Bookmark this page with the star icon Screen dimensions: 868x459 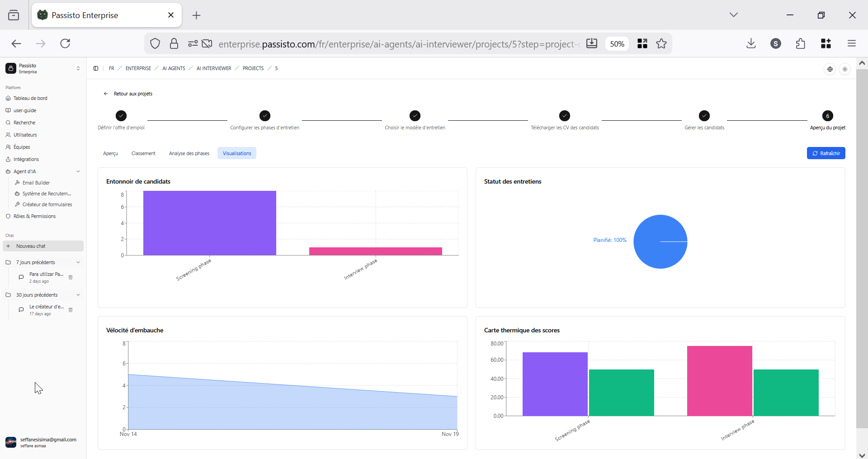(x=661, y=43)
